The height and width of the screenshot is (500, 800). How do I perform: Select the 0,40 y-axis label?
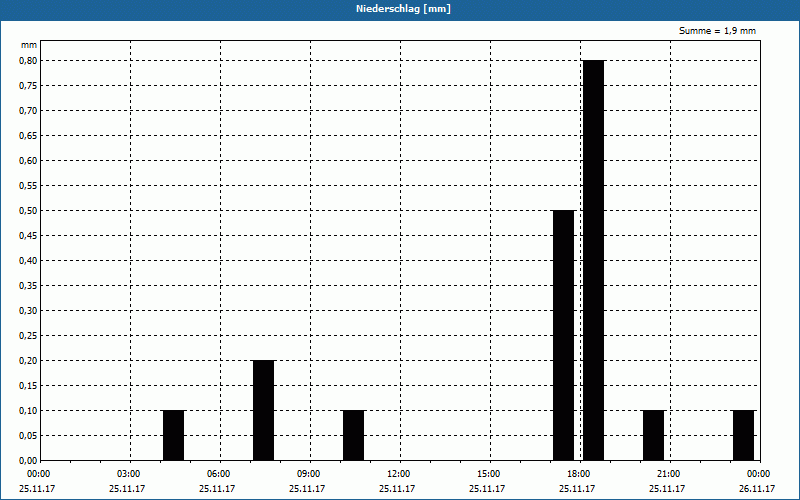(x=28, y=261)
